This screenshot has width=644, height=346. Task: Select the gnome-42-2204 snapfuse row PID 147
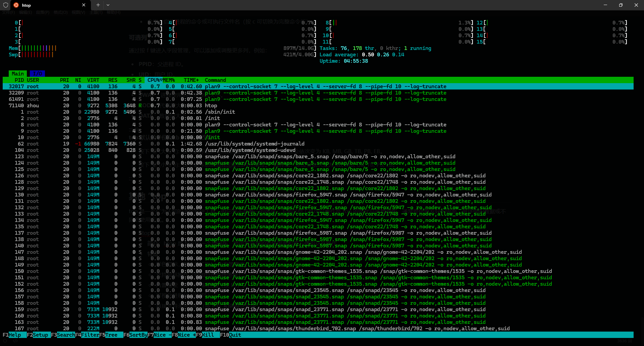point(318,252)
